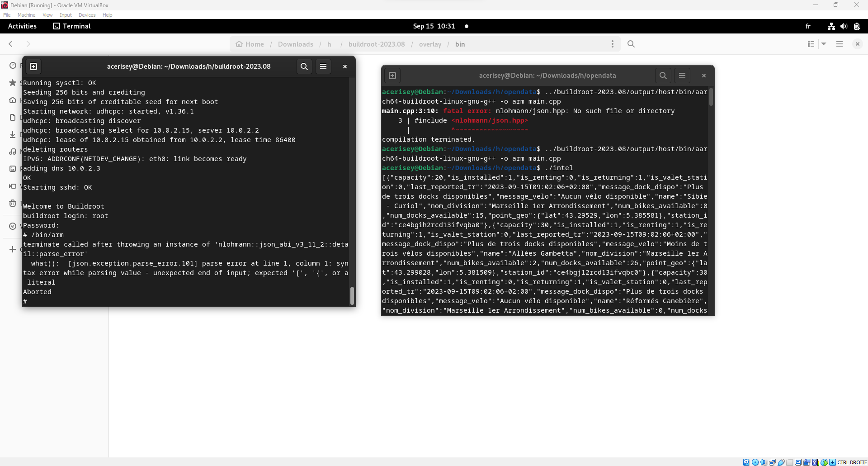Viewport: 868px width, 466px height.
Task: Close the opendata terminal window
Action: click(x=704, y=76)
